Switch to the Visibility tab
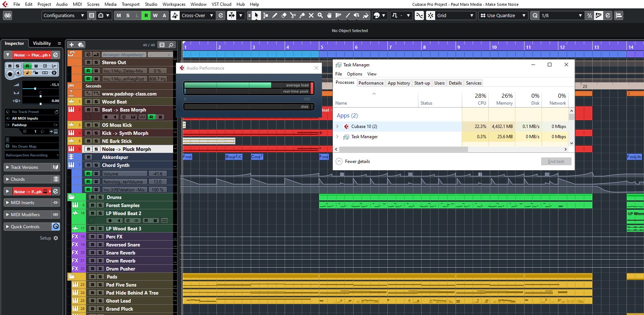The width and height of the screenshot is (644, 315). (42, 43)
